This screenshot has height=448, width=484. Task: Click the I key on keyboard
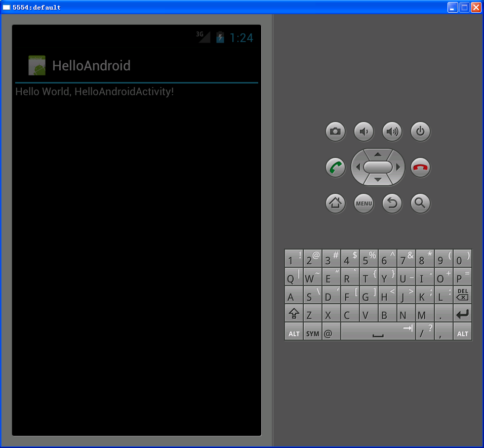coord(425,276)
